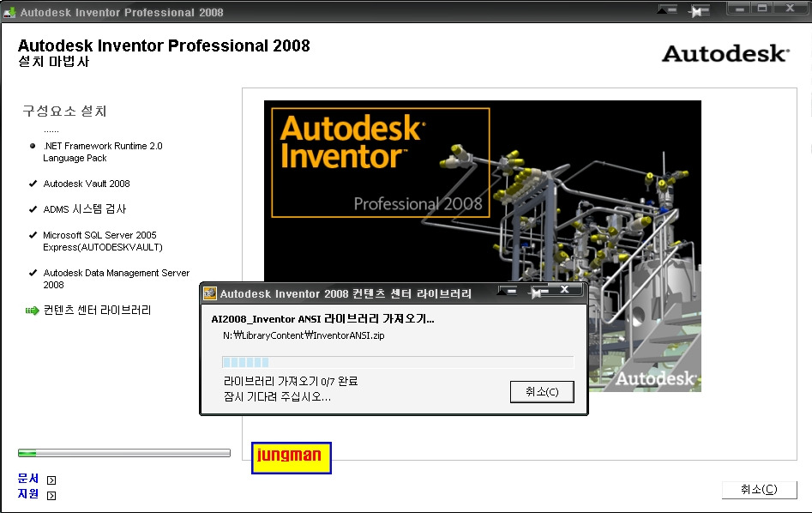Click the Content Center dialog title icon
Screen dimensions: 812x513
(210, 293)
